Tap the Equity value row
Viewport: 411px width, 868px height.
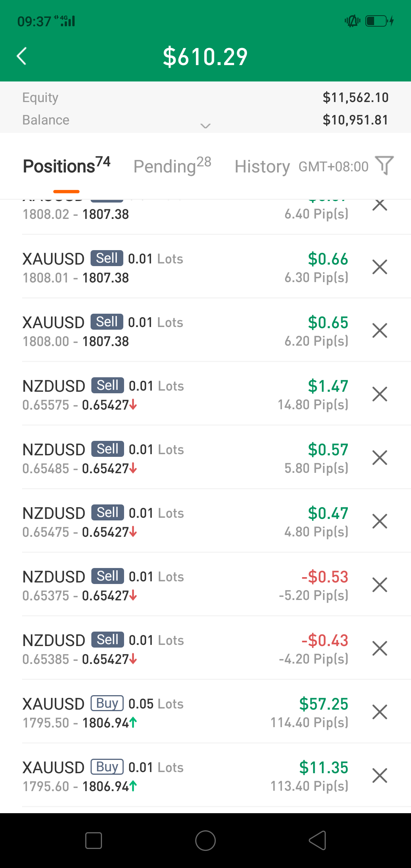click(x=205, y=97)
